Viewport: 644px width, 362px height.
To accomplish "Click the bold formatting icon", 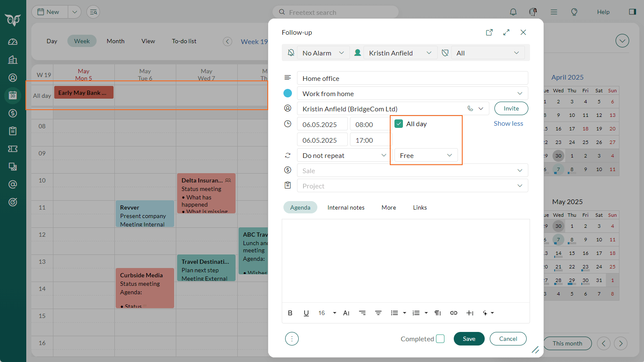I will click(x=290, y=313).
